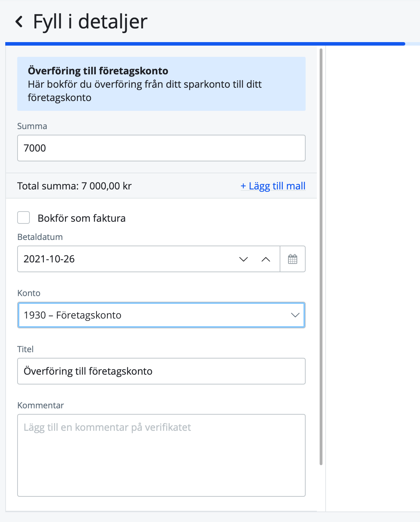Screen dimensions: 420x522
Task: Open the calendar icon beside Betaldatum
Action: pos(293,259)
